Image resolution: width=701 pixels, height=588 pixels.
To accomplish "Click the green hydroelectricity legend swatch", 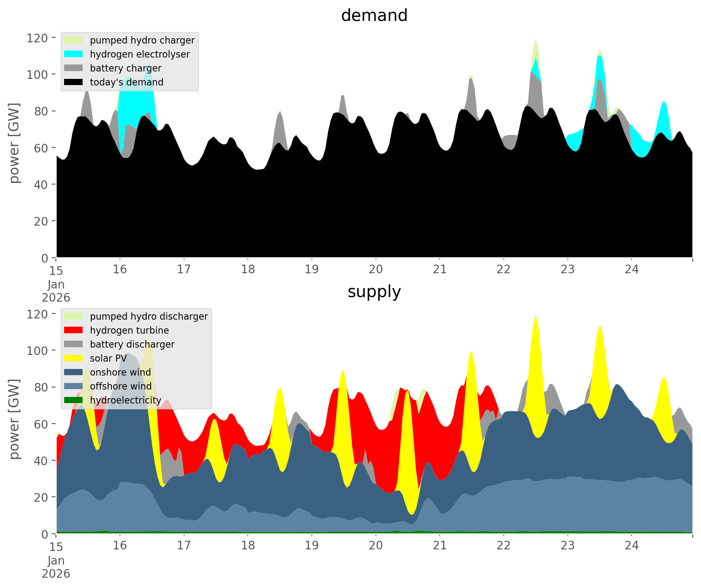I will coord(74,400).
